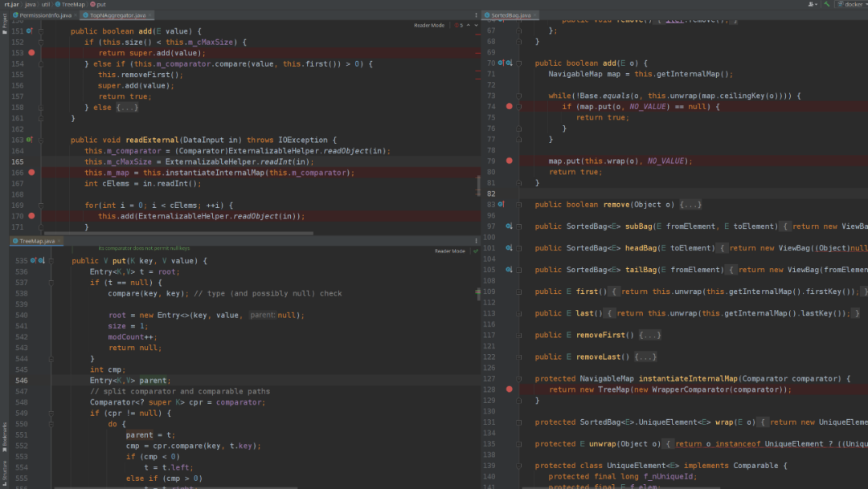This screenshot has height=489, width=868.
Task: Go to previous highlighted error arrow
Action: point(469,26)
